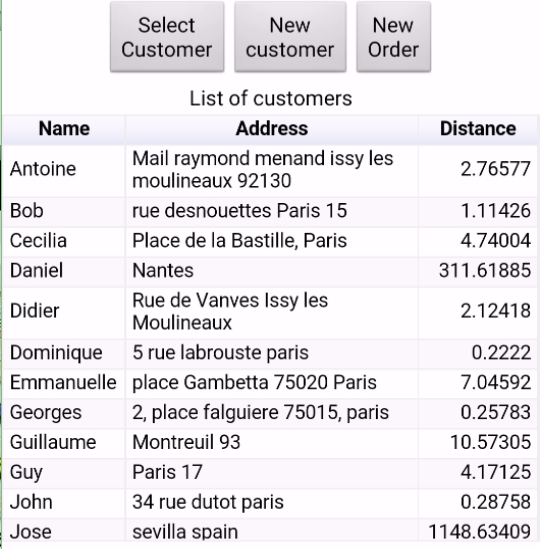Screen dimensions: 540x549
Task: Choose the Cecilia row
Action: 270,242
